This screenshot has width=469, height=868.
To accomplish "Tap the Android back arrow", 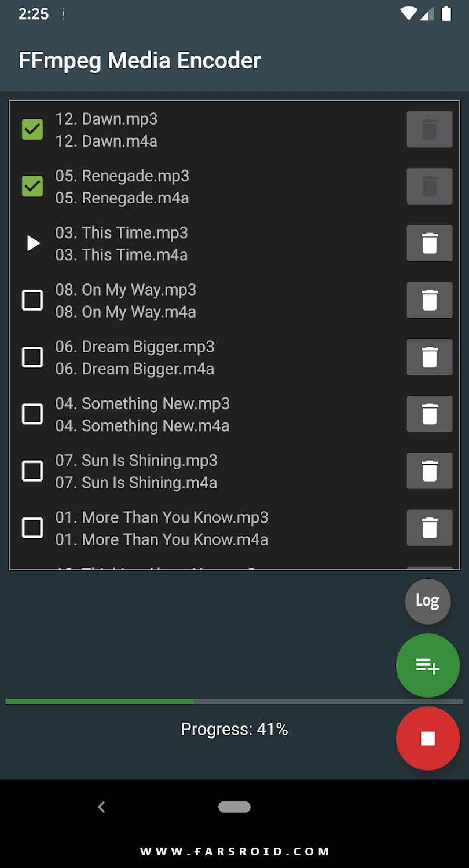I will click(101, 807).
